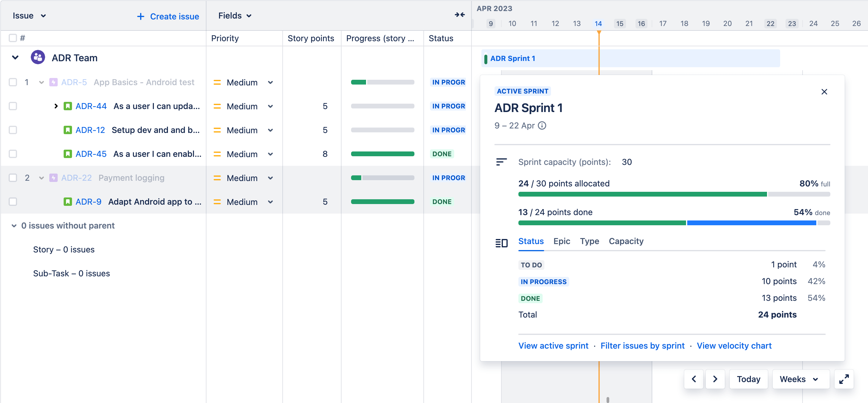Click the collapse-fields arrows icon near Fields
The width and height of the screenshot is (868, 403).
click(x=459, y=15)
